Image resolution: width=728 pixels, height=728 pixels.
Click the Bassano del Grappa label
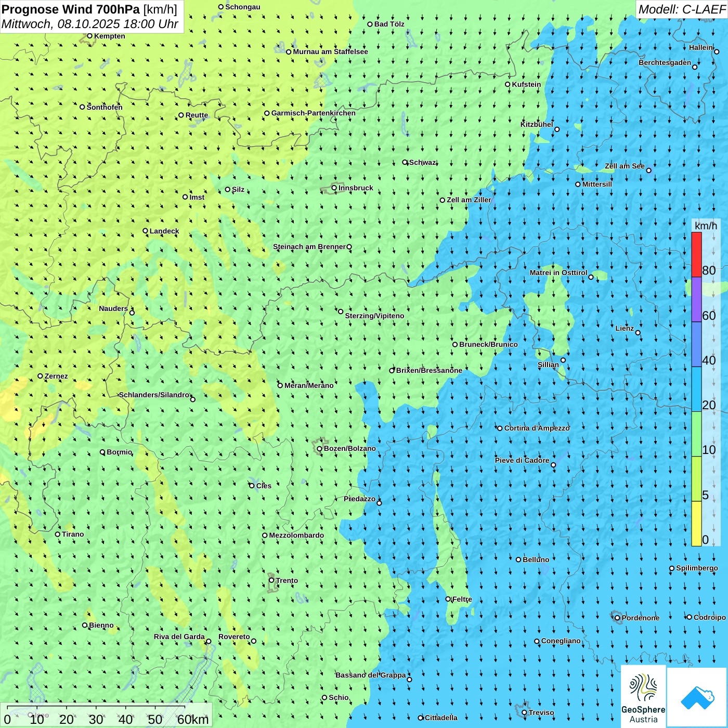[371, 675]
